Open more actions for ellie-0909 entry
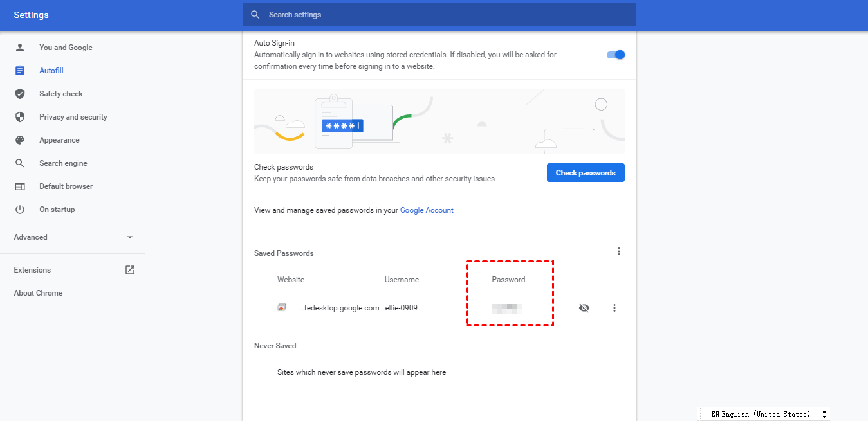The width and height of the screenshot is (868, 421). click(614, 308)
